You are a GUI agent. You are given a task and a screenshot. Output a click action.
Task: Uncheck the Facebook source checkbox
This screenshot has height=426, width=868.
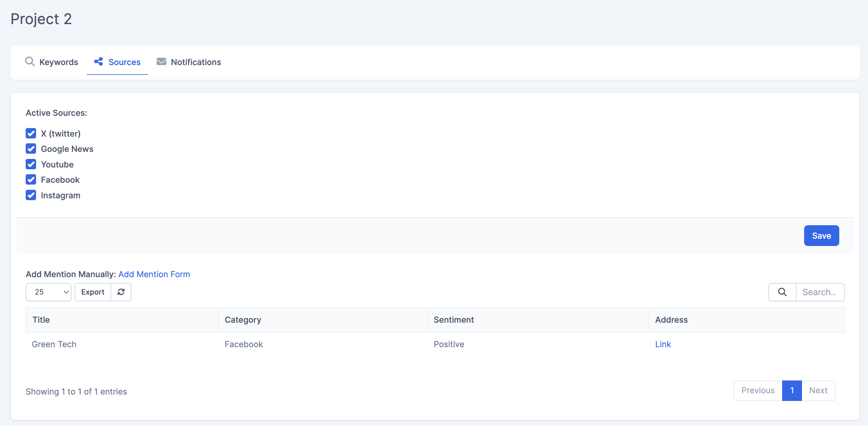[31, 180]
